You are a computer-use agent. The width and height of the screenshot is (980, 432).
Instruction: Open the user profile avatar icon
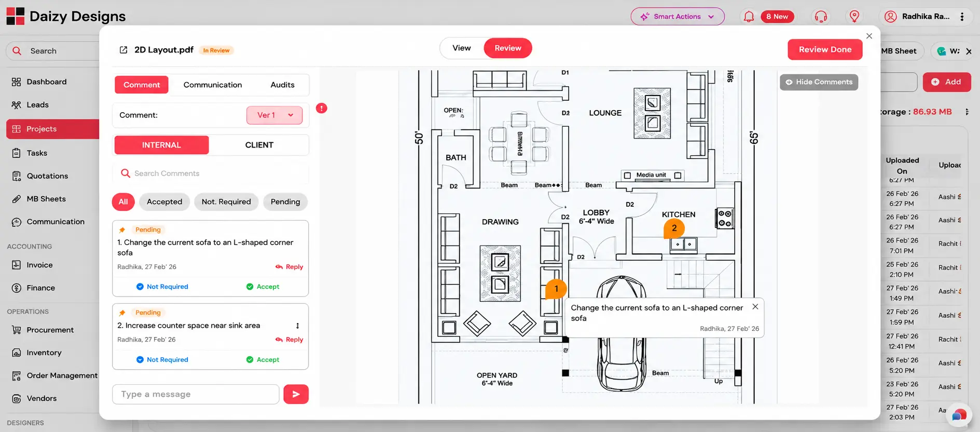click(x=890, y=17)
